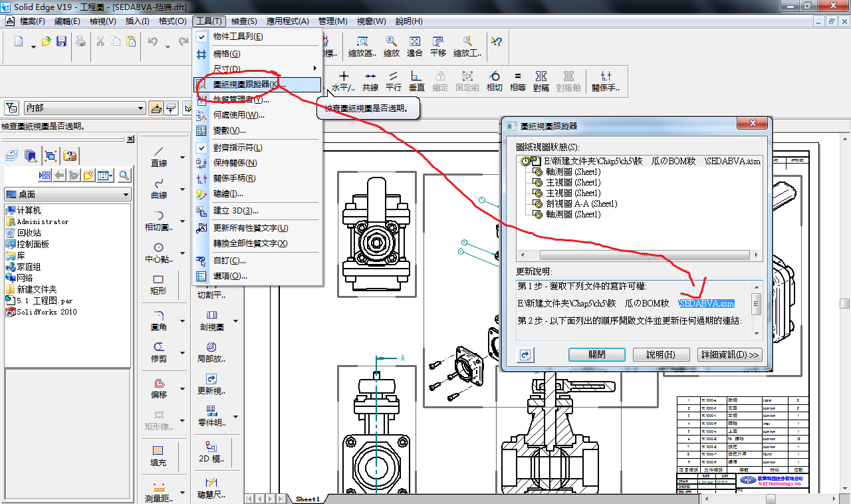Click the 更新視 update views tool
The width and height of the screenshot is (851, 504).
(x=211, y=384)
